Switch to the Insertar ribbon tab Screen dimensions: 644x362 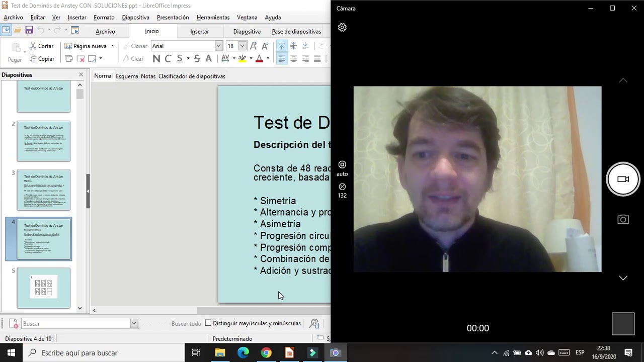[x=200, y=31]
